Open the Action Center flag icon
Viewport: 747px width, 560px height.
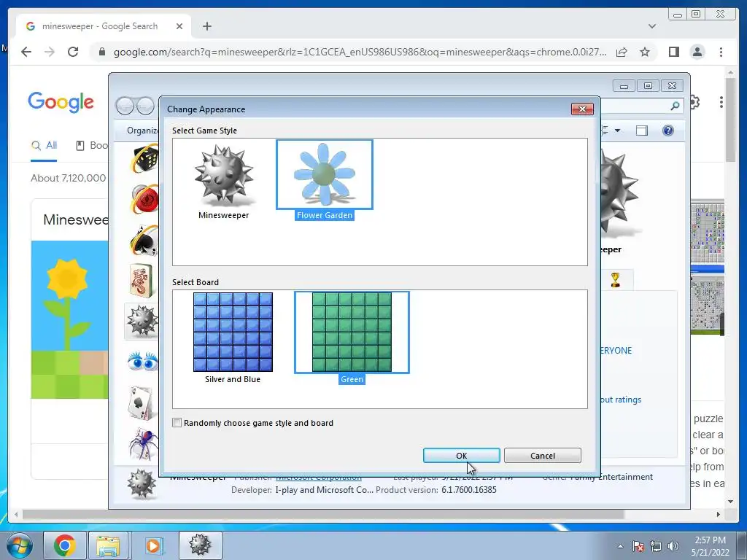click(x=638, y=546)
